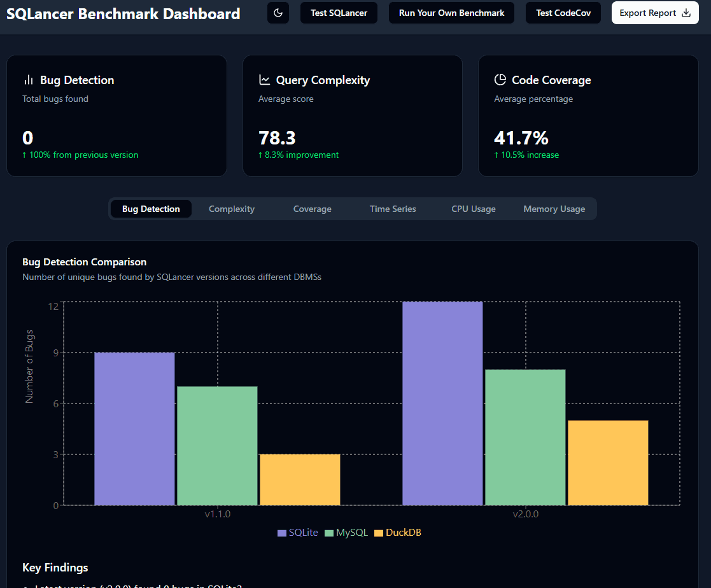Click the Number of Bugs axis label

[x=29, y=367]
